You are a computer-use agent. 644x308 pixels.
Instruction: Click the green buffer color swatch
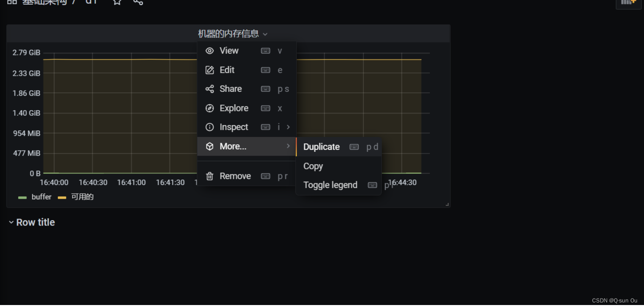click(x=22, y=197)
